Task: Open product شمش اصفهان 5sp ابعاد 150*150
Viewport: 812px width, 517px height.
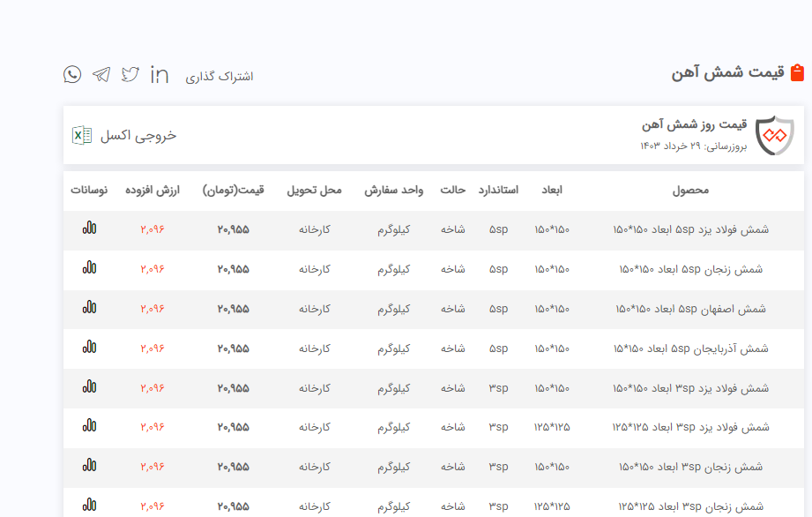Action: click(690, 309)
